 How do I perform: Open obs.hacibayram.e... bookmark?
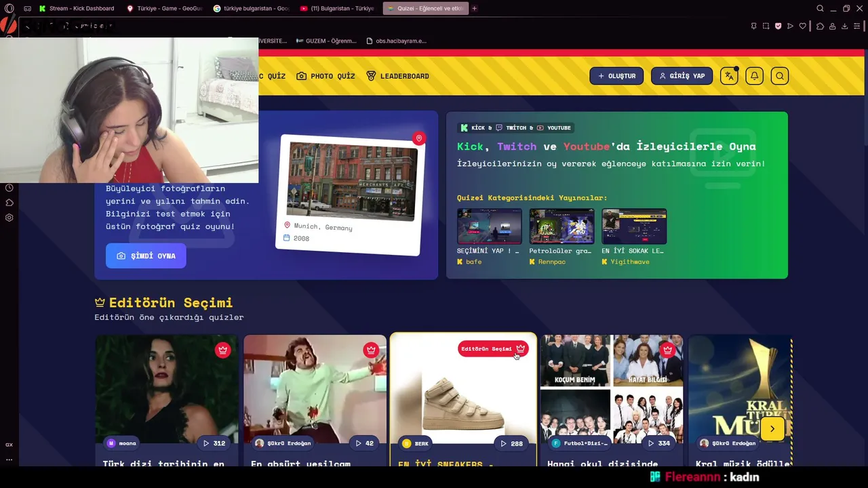[396, 41]
